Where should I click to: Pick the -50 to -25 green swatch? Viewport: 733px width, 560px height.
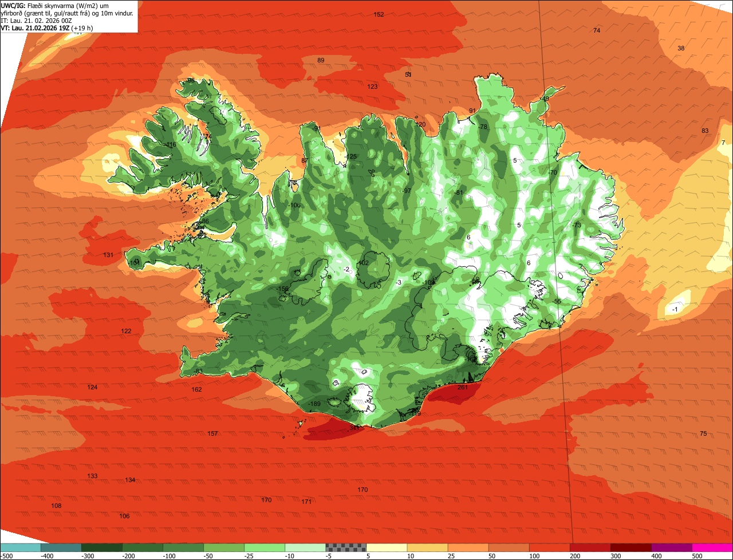[223, 547]
